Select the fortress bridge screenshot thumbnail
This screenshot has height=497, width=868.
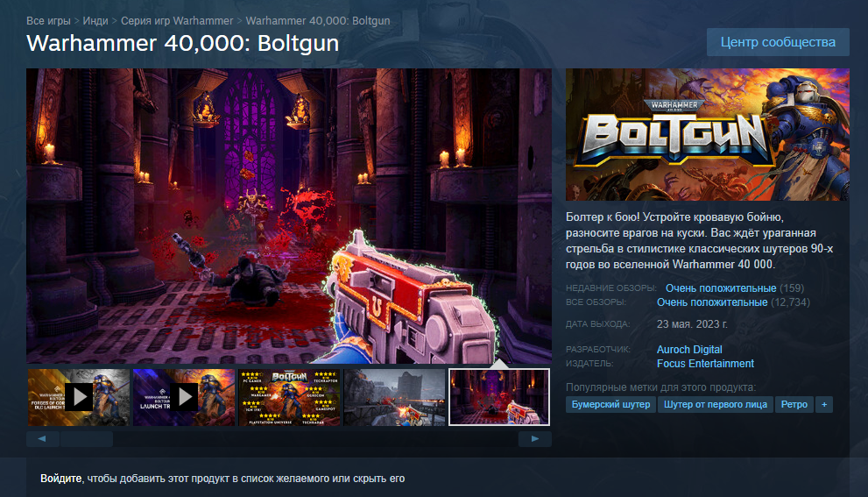click(394, 397)
